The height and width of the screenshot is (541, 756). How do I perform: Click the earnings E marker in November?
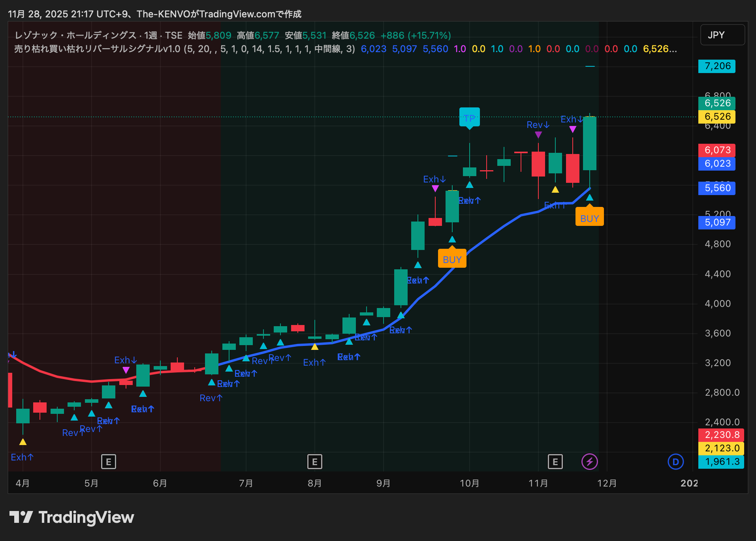555,461
